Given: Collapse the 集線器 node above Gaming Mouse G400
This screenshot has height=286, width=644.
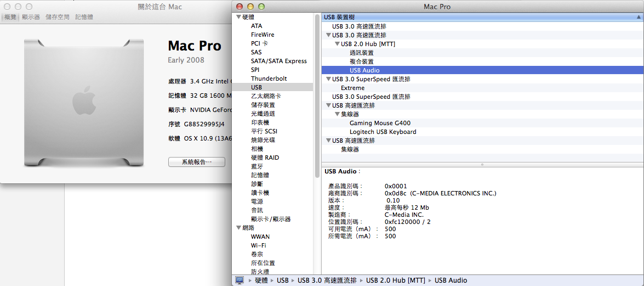Looking at the screenshot, I should (337, 114).
